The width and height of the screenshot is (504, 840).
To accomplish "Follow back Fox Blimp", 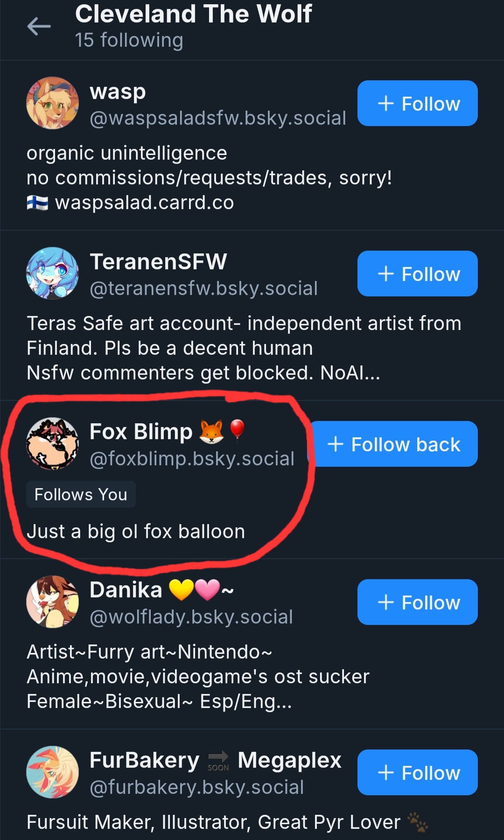I will coord(394,444).
